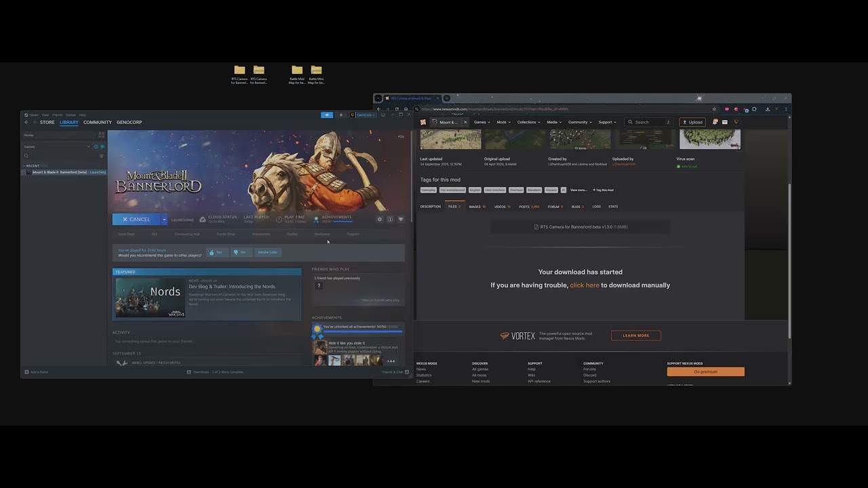Click the Nexus Mods search box

click(649, 122)
